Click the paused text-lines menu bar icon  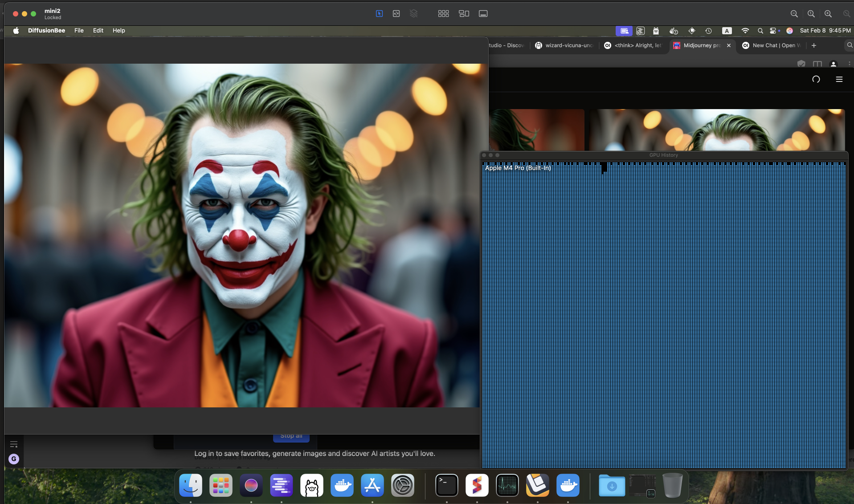(640, 31)
